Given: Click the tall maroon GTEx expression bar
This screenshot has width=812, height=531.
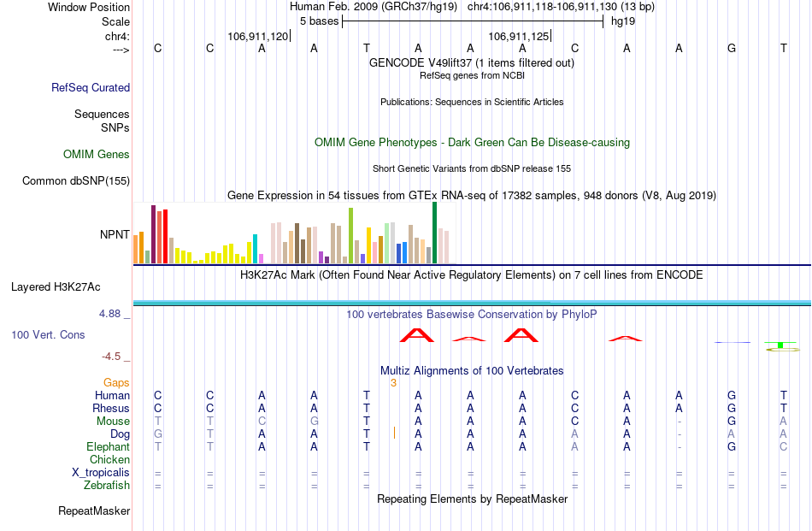Looking at the screenshot, I should point(153,234).
